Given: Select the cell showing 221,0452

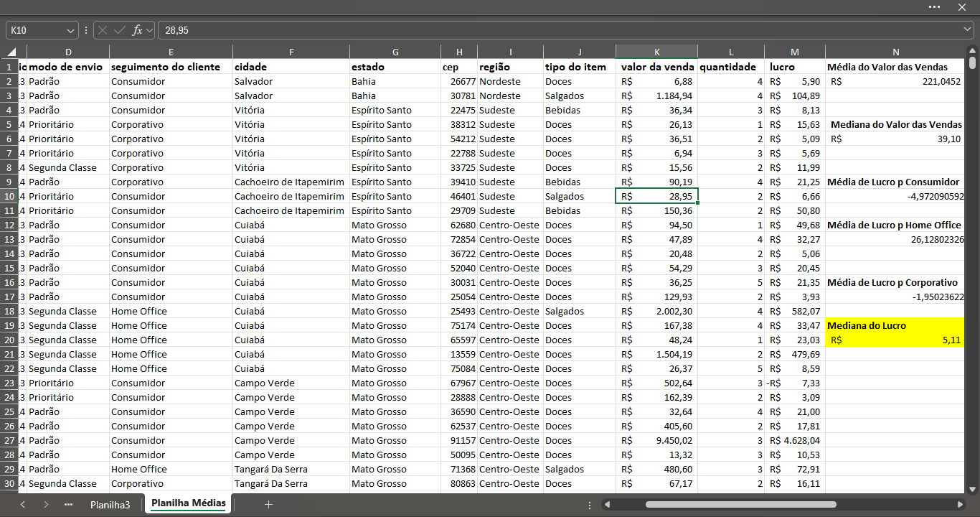Looking at the screenshot, I should pyautogui.click(x=895, y=81).
